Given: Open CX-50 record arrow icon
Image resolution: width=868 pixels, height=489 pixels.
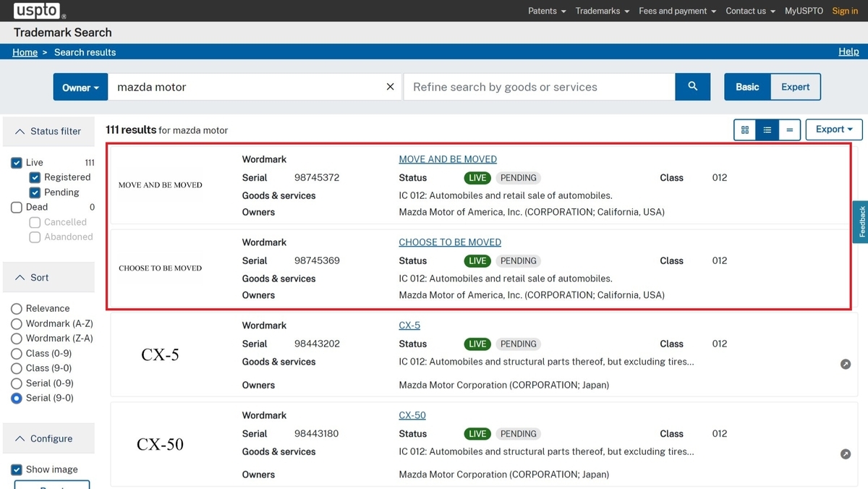Looking at the screenshot, I should tap(845, 454).
